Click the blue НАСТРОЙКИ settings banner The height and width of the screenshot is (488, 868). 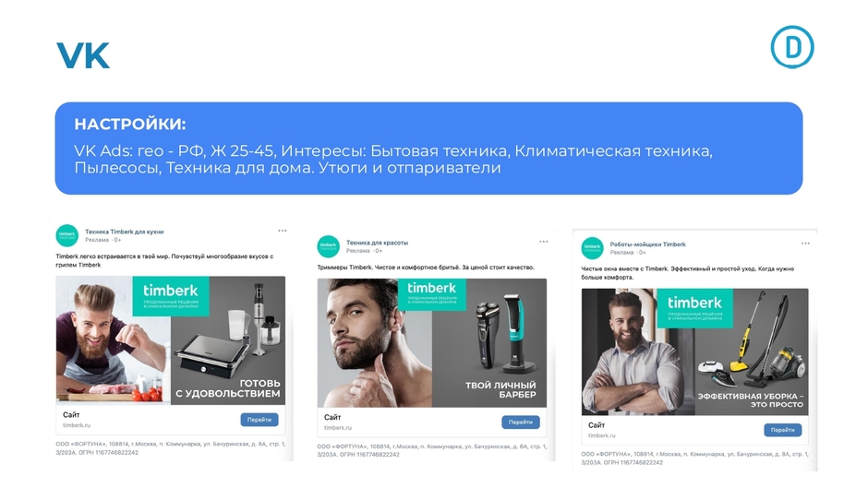429,149
